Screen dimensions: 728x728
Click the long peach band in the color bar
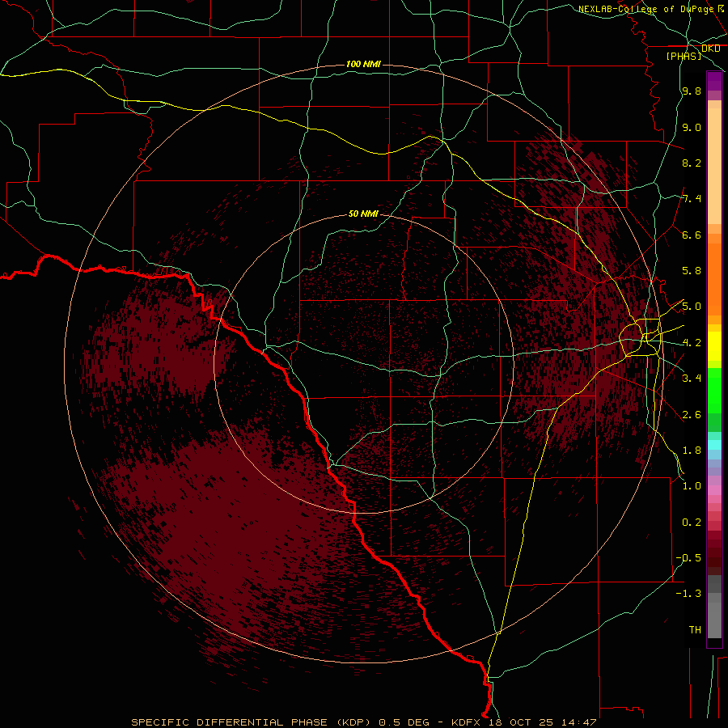[x=714, y=166]
